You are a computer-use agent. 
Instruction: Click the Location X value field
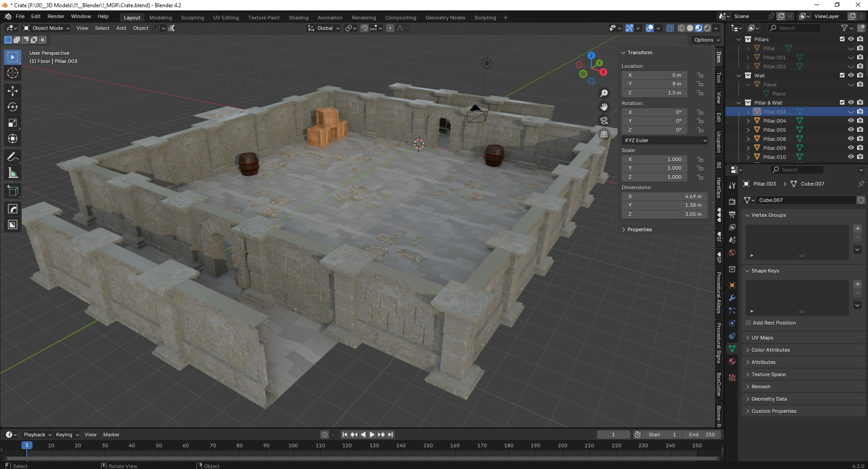pos(654,75)
